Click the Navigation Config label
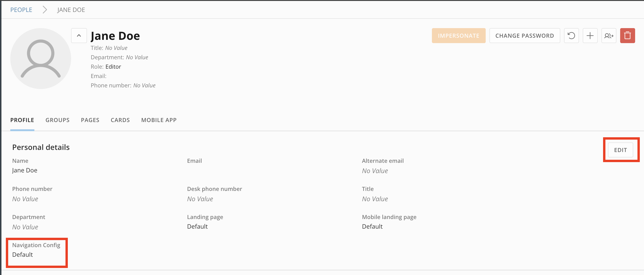 coord(36,245)
